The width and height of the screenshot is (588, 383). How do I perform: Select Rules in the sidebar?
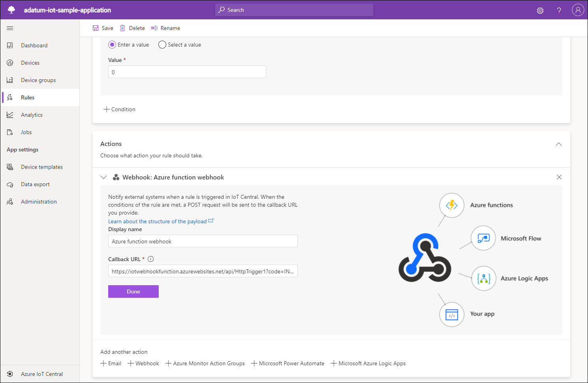pos(40,97)
